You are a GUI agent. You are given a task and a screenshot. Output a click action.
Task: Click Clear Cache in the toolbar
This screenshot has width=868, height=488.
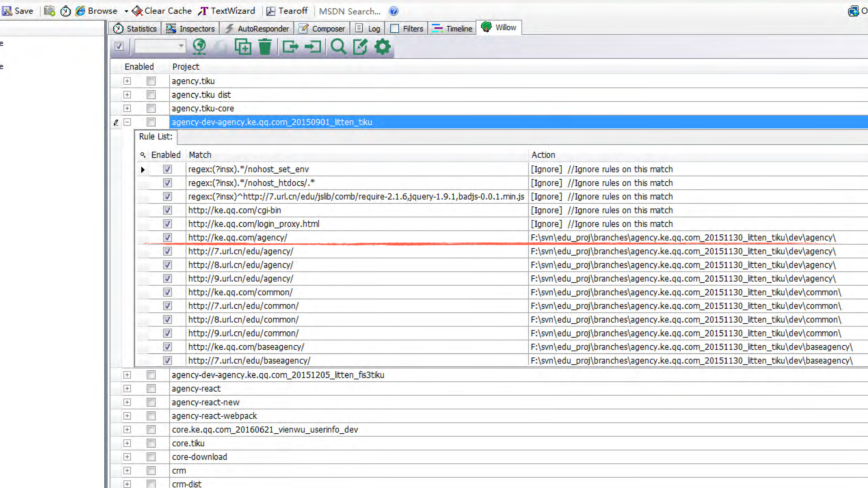click(162, 11)
